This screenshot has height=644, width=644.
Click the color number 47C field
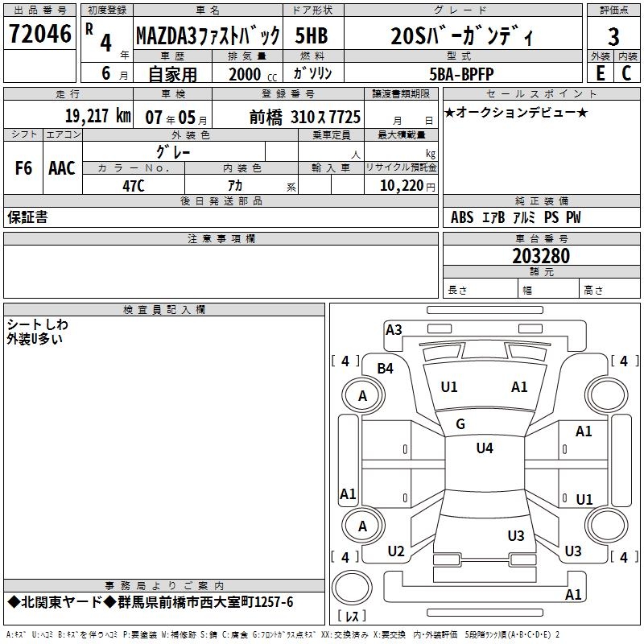[134, 184]
